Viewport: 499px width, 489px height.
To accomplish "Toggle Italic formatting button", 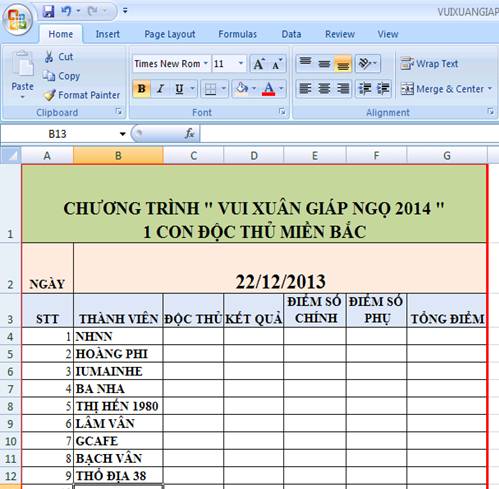I will point(161,89).
